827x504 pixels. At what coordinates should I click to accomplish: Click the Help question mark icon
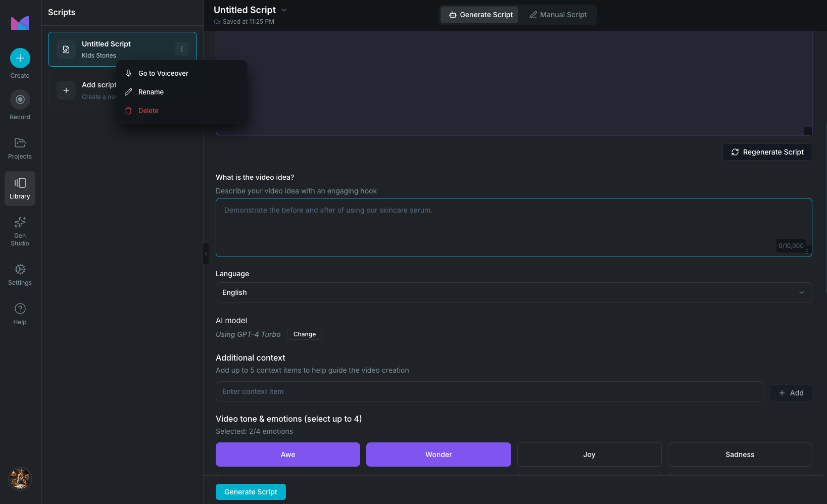(20, 308)
